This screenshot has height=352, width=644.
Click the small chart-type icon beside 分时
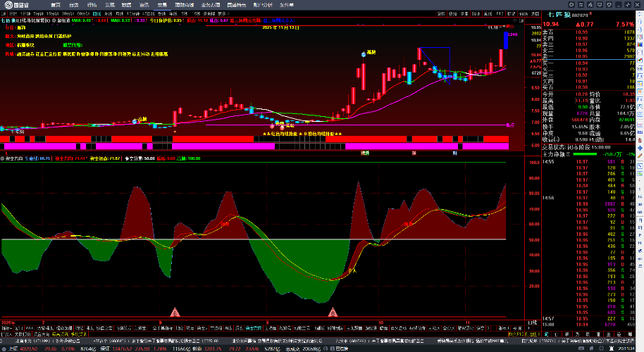(x=4, y=13)
